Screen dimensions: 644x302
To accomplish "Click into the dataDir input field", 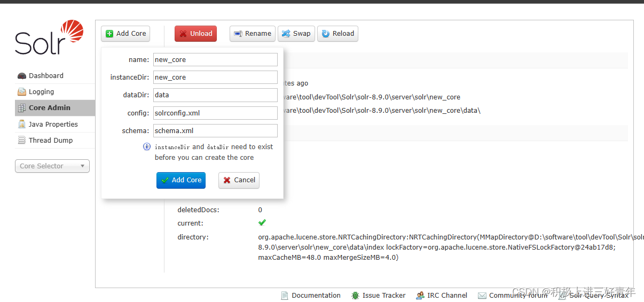I will pyautogui.click(x=215, y=95).
